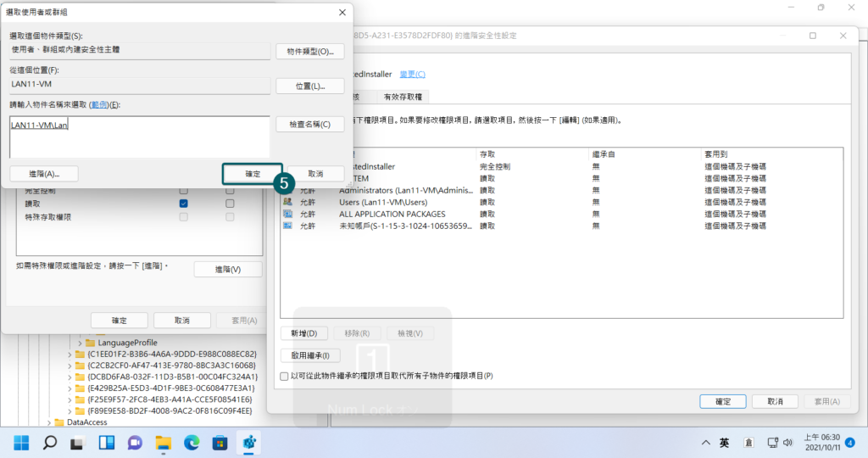Expand {C1EE01F2-B3B6-4A6A-9DDD-E988C088EC82} node
Image resolution: width=868 pixels, height=458 pixels.
(70, 355)
